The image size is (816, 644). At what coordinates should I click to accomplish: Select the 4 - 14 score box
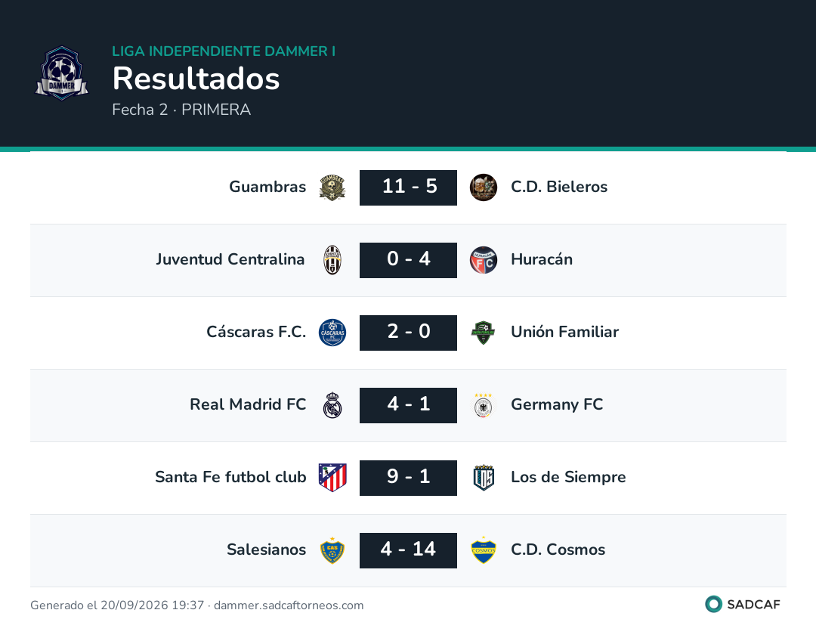click(x=409, y=550)
